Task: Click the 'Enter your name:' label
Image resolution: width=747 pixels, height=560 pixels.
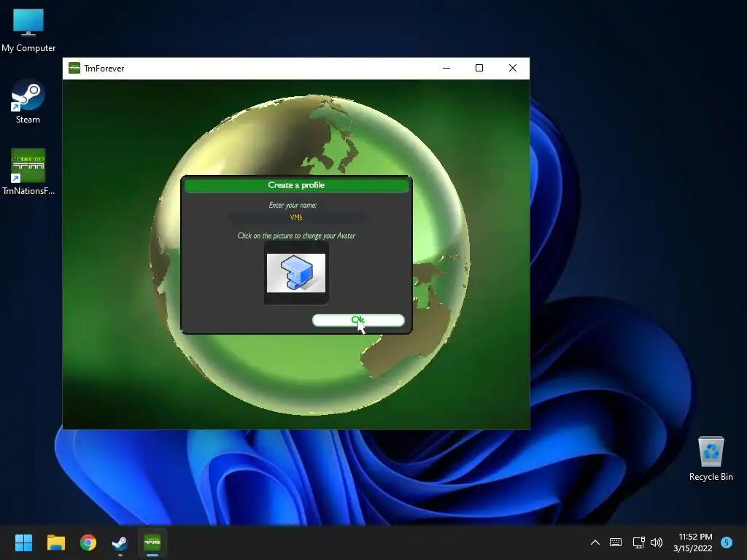Action: pyautogui.click(x=293, y=205)
